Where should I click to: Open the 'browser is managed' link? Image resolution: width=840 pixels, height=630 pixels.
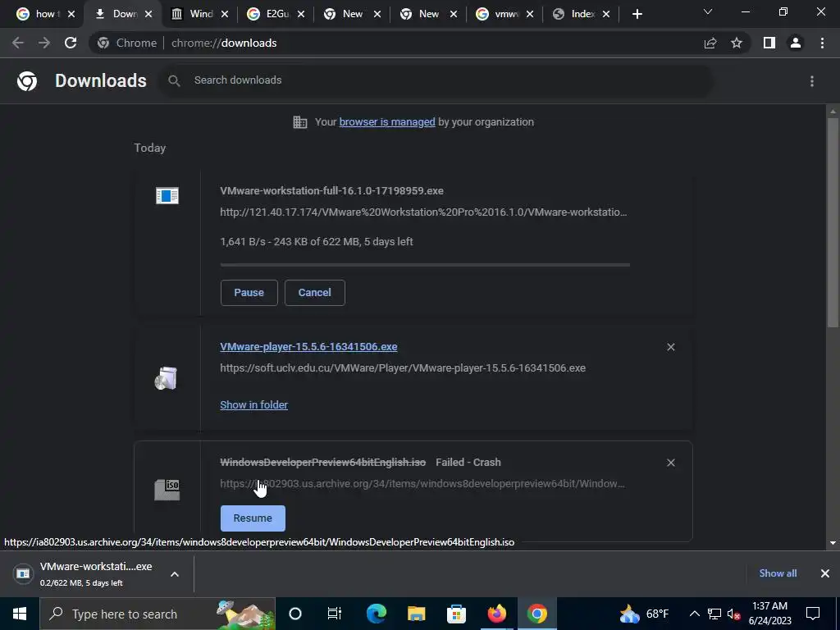tap(387, 122)
